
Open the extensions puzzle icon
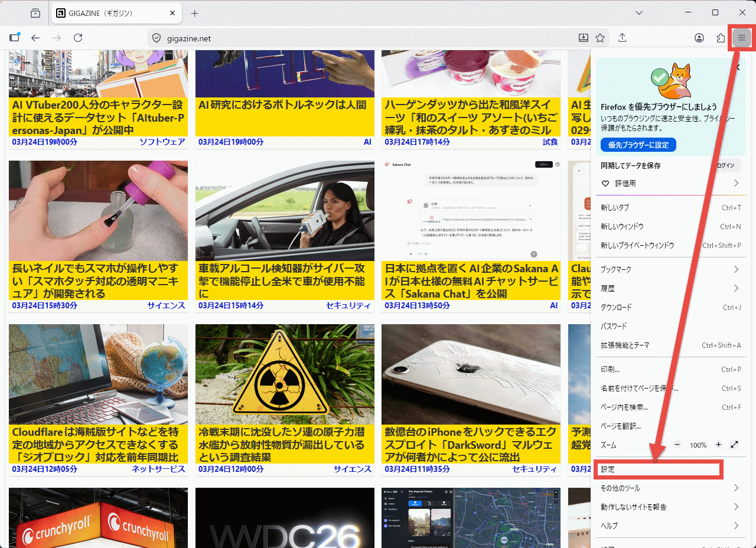(721, 38)
